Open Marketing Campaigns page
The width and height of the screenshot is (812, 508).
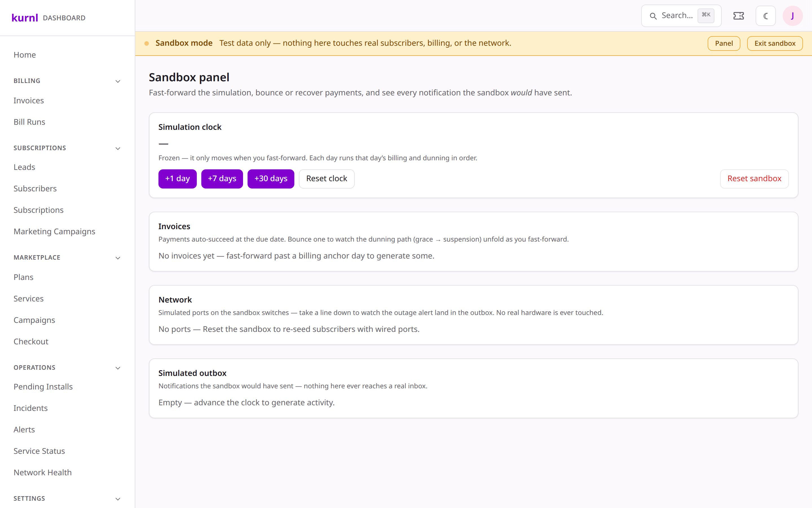(54, 231)
